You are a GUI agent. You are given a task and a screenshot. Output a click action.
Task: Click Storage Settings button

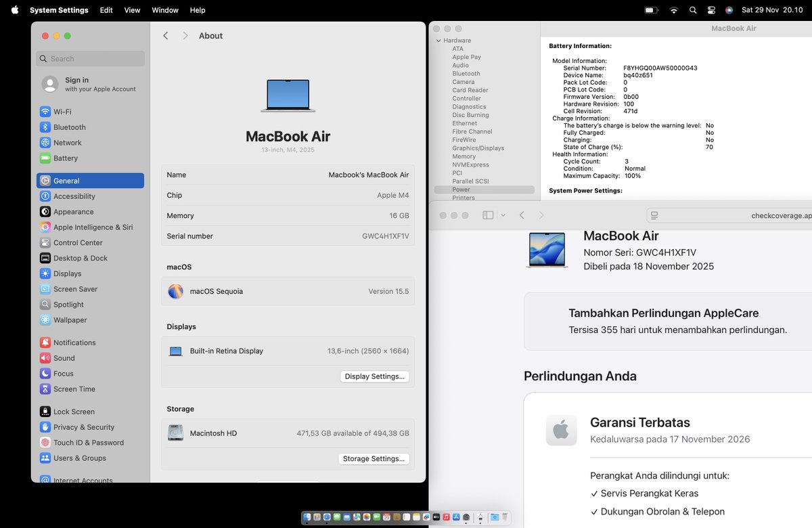374,459
